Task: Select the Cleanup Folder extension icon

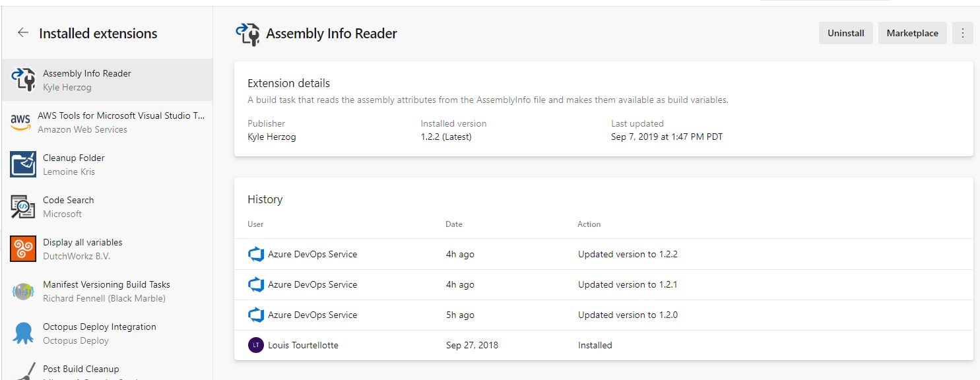Action: 22,164
